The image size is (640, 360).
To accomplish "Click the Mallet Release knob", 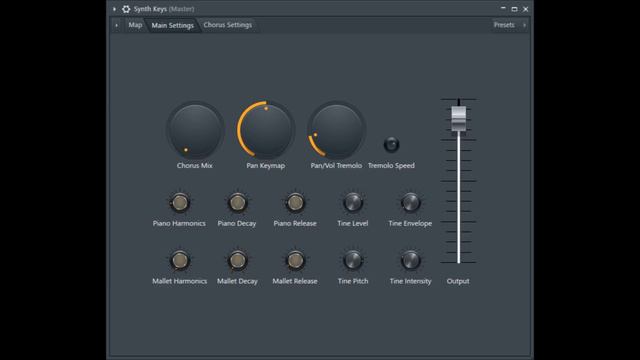I will coord(295,260).
